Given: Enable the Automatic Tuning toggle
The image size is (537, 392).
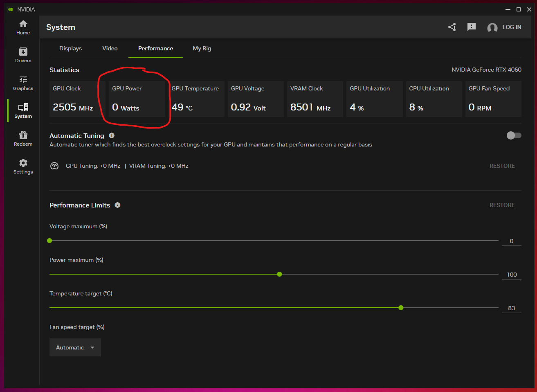Looking at the screenshot, I should (x=514, y=135).
